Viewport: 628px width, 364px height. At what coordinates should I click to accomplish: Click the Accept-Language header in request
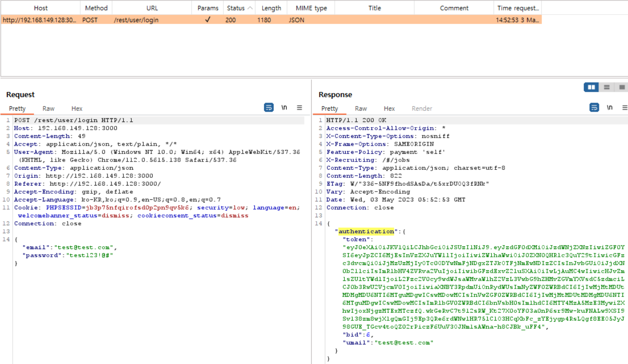pos(117,200)
